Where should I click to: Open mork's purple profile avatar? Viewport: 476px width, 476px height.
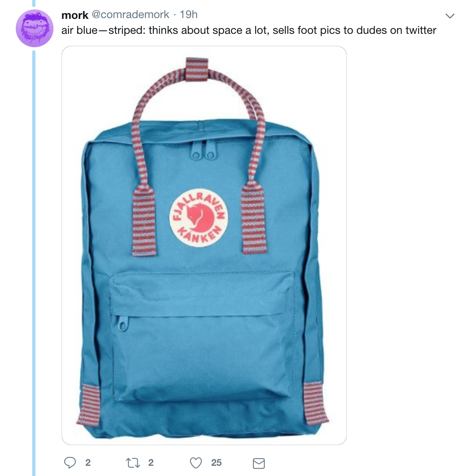pos(35,28)
